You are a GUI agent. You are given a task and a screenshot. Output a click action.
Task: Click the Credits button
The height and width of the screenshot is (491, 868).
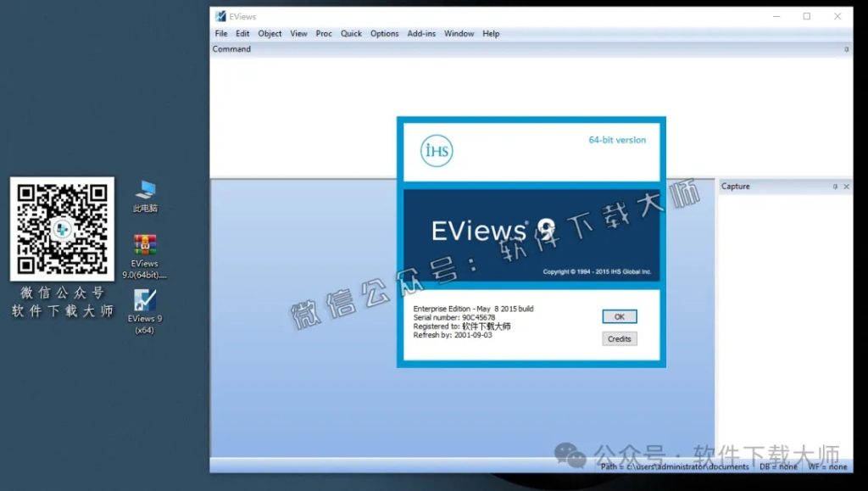pyautogui.click(x=619, y=338)
